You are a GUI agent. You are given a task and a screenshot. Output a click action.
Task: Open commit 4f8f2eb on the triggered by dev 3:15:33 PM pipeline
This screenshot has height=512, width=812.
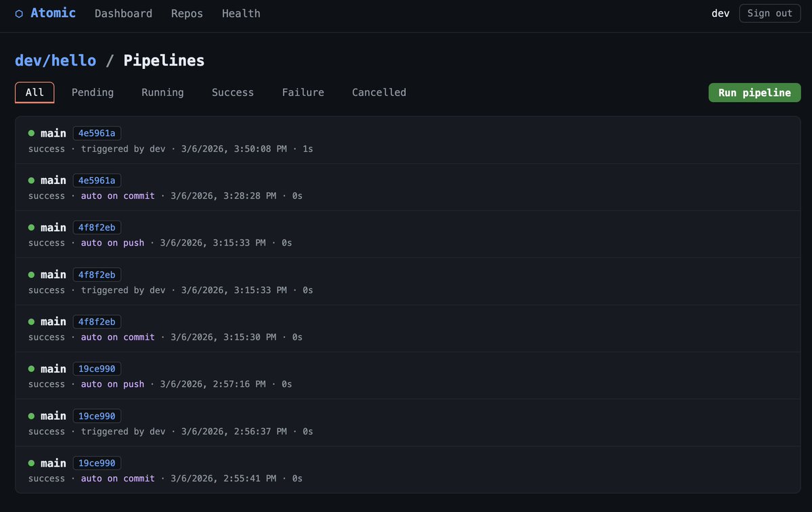click(97, 275)
